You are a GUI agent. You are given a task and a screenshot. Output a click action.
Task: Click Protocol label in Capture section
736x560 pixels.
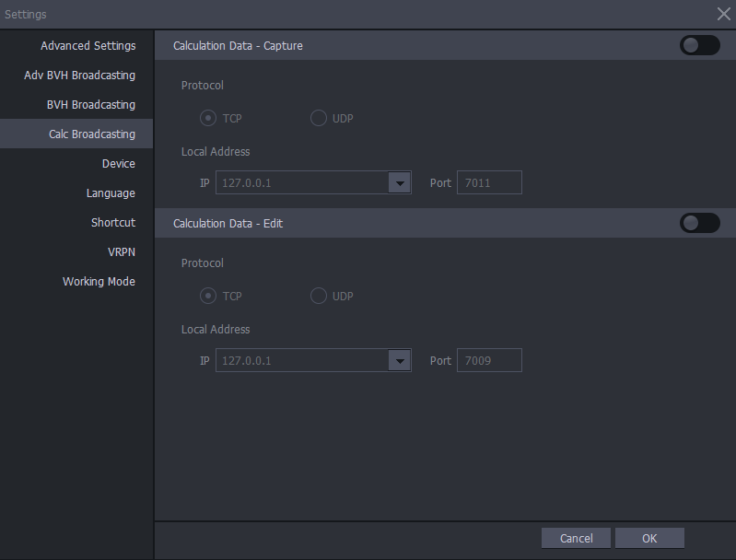[x=203, y=86]
